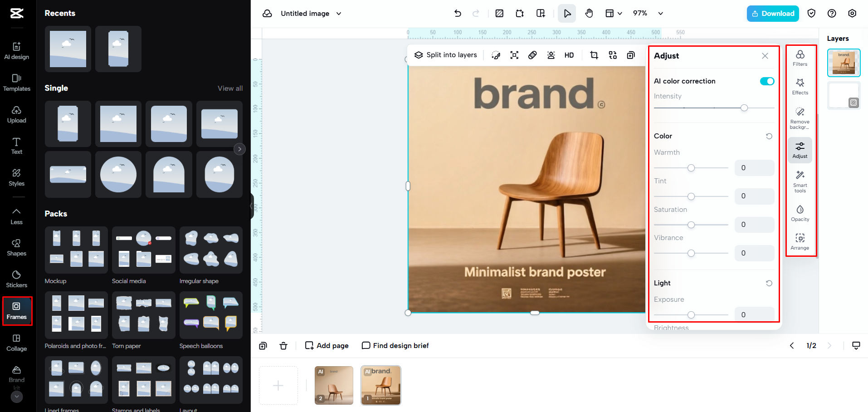This screenshot has height=412, width=868.
Task: Open the Opacity control
Action: (800, 213)
